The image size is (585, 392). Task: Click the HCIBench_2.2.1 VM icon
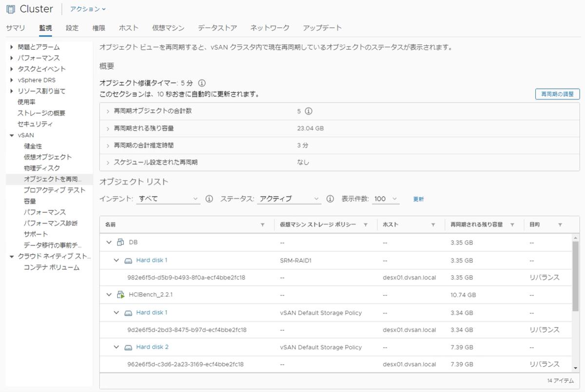[121, 295]
